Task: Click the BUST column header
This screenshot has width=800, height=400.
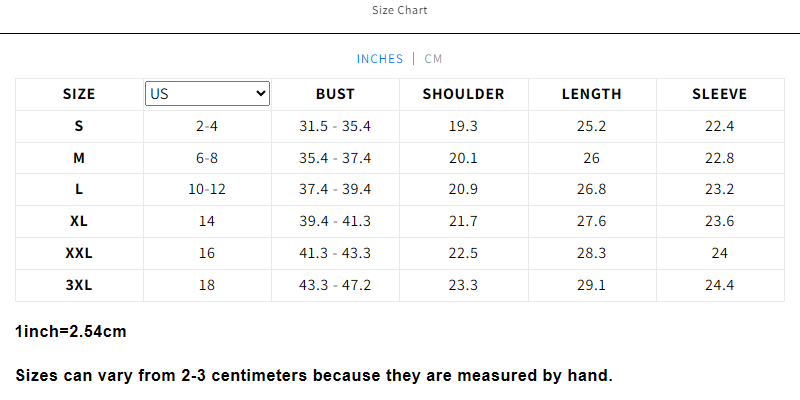Action: point(335,94)
